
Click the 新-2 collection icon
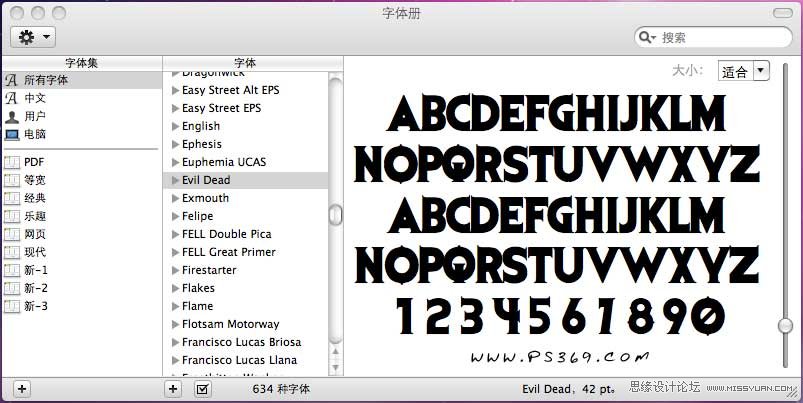coord(11,288)
